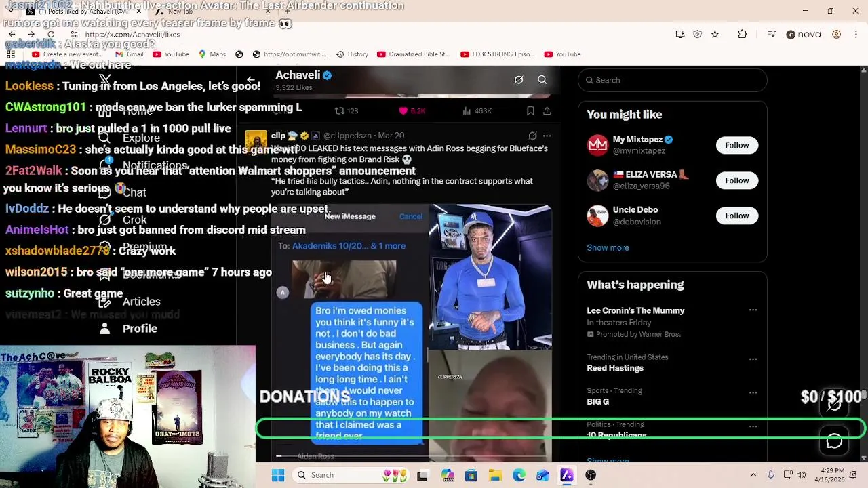Open the more options menu on clip's post

click(x=547, y=136)
